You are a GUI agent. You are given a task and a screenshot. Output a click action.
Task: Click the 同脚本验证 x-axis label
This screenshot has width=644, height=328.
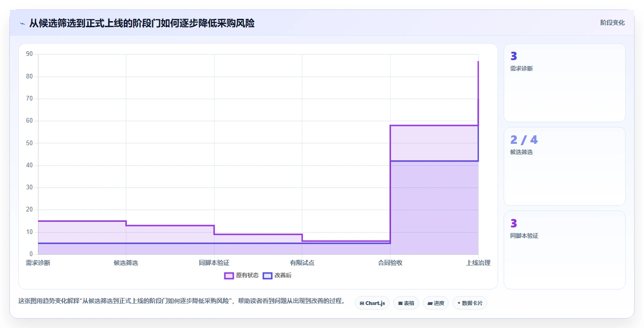click(x=214, y=263)
